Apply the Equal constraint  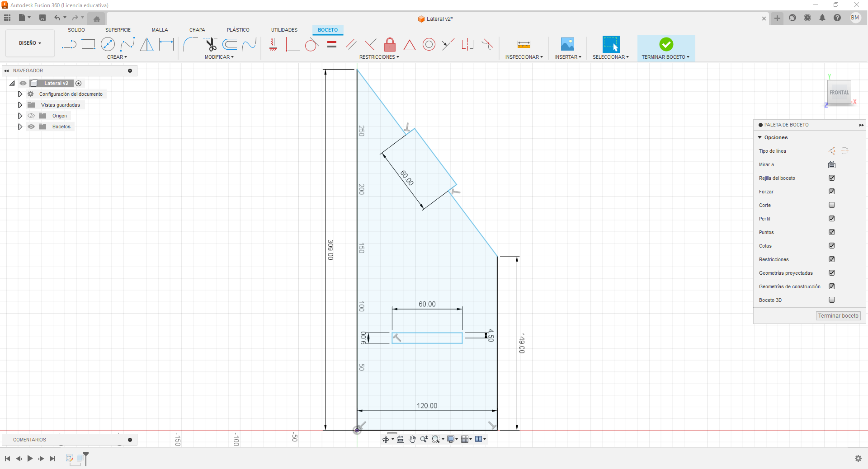point(332,44)
